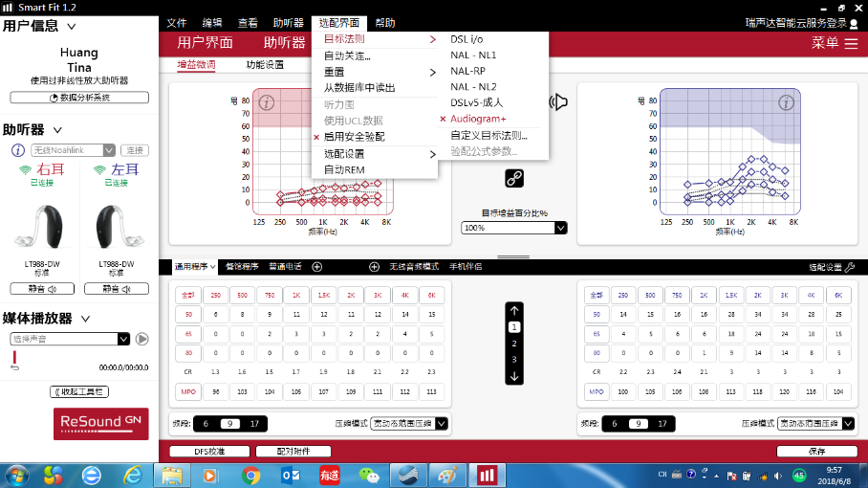The image size is (868, 488).
Task: Mute the left ear hearing aid
Action: (117, 289)
